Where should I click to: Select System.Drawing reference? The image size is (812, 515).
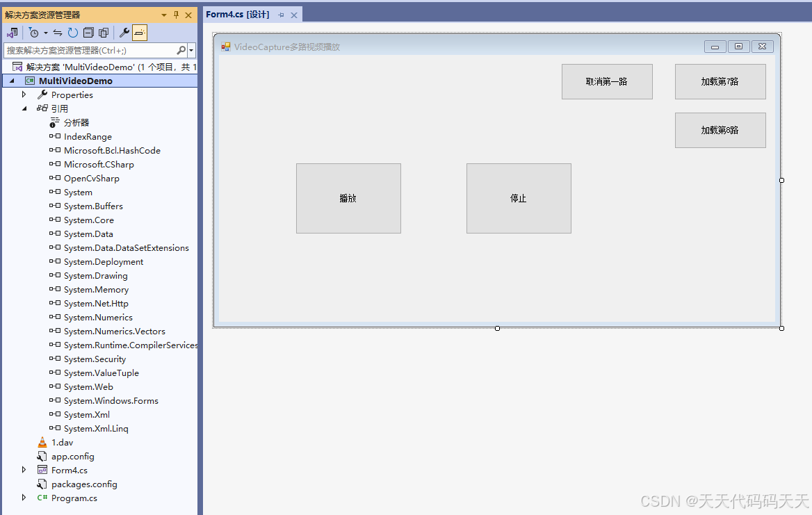point(96,276)
